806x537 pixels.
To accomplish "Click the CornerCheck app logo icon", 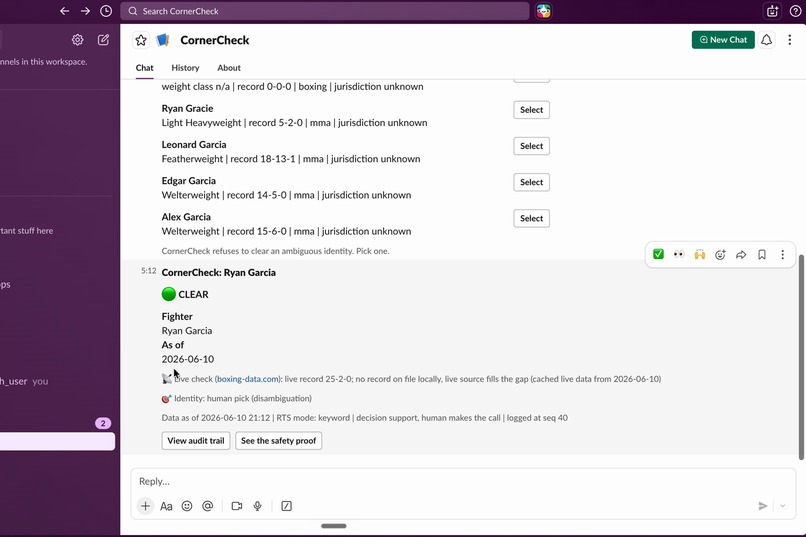I will tap(163, 40).
